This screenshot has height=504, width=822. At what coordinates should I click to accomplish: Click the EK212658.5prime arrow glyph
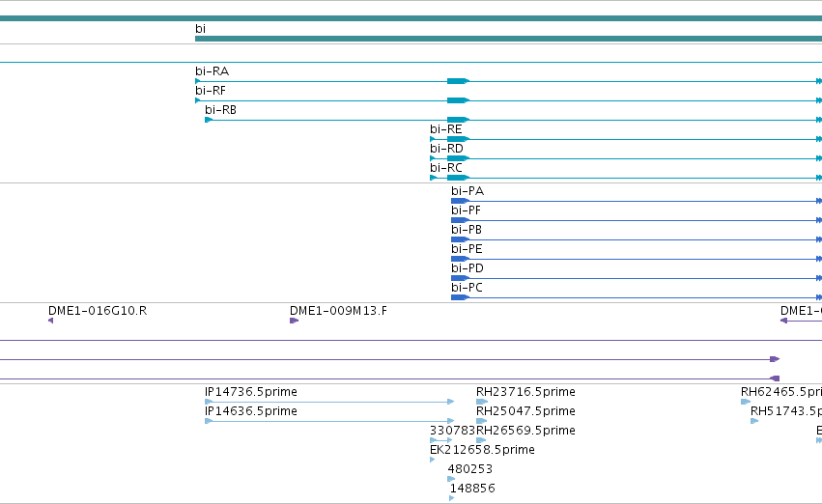pyautogui.click(x=433, y=460)
